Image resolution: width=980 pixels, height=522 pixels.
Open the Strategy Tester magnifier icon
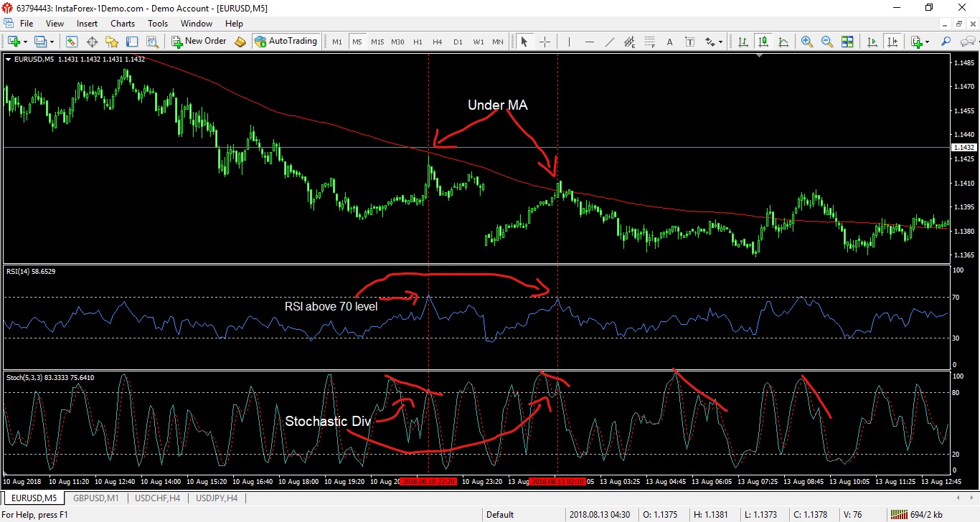coord(152,42)
